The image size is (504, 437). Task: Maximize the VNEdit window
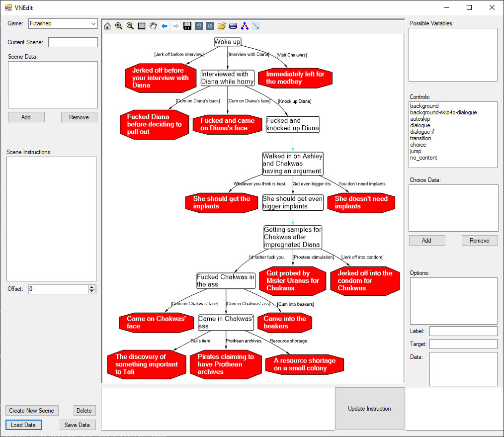(469, 7)
